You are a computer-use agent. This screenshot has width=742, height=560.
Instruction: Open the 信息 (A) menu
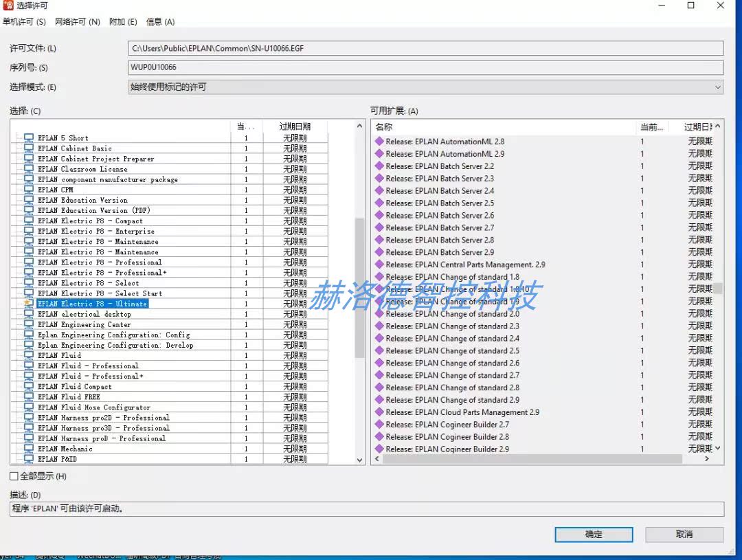point(160,22)
